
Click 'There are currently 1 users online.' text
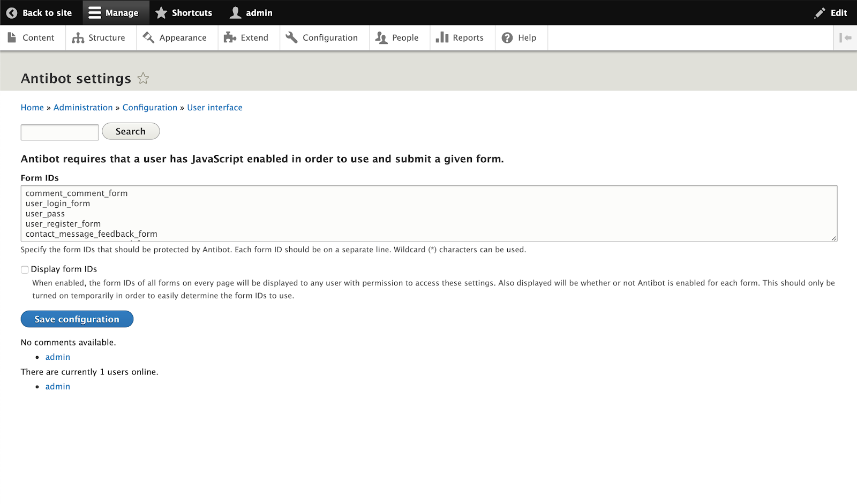click(x=89, y=372)
